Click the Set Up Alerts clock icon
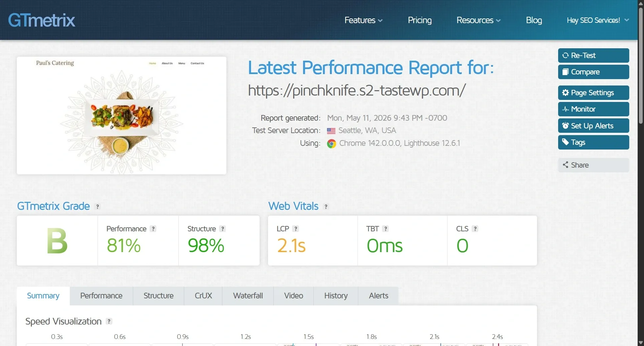The height and width of the screenshot is (346, 644). [x=566, y=126]
